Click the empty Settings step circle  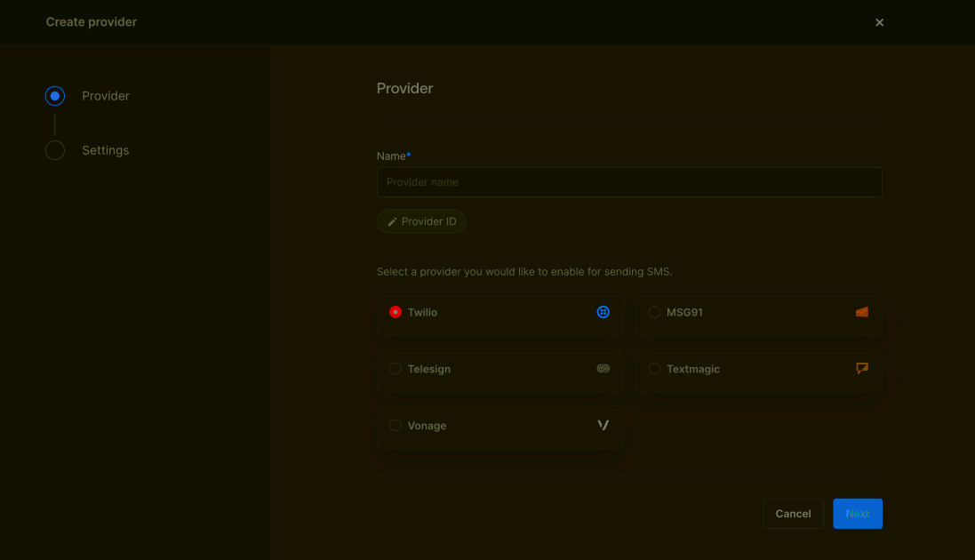coord(54,149)
